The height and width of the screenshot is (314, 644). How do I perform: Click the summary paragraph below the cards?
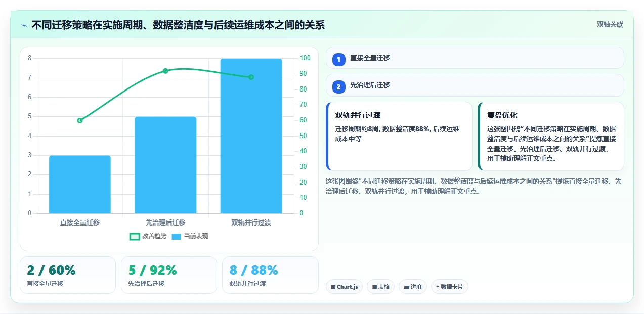point(474,186)
